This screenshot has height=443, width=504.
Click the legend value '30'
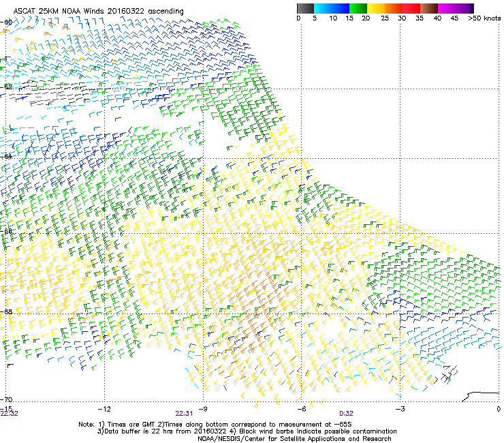(402, 18)
